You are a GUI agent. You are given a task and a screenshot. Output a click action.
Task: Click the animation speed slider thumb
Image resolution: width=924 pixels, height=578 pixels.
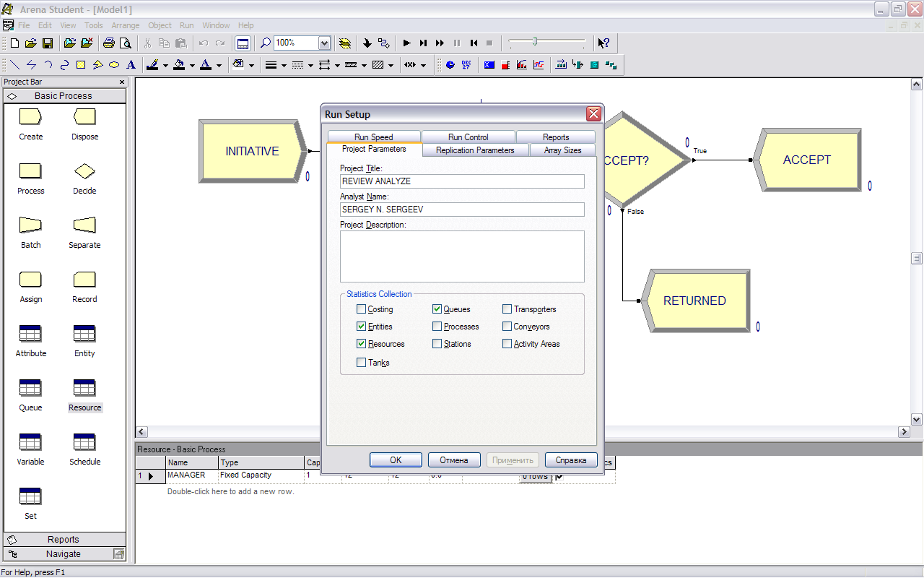pos(535,42)
